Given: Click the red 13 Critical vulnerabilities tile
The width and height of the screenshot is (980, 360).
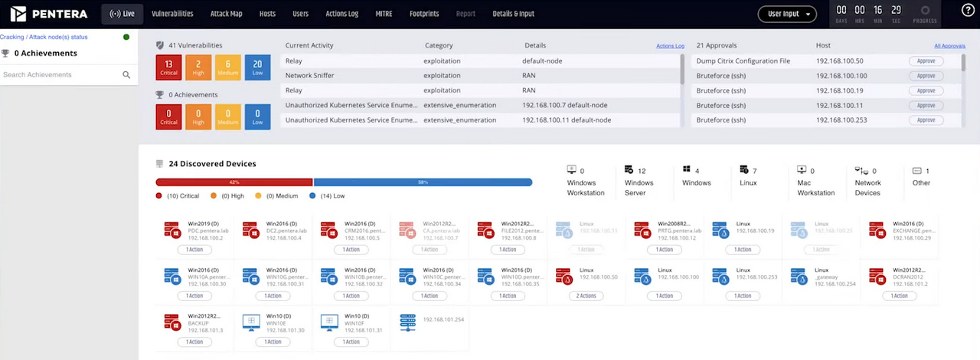Looking at the screenshot, I should coord(168,67).
